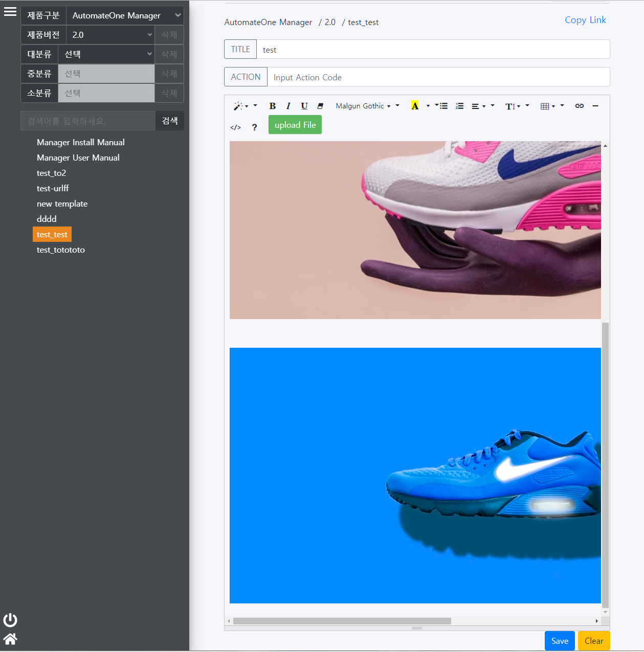This screenshot has width=644, height=652.
Task: Open the 대분류 category select dropdown
Action: (x=106, y=54)
